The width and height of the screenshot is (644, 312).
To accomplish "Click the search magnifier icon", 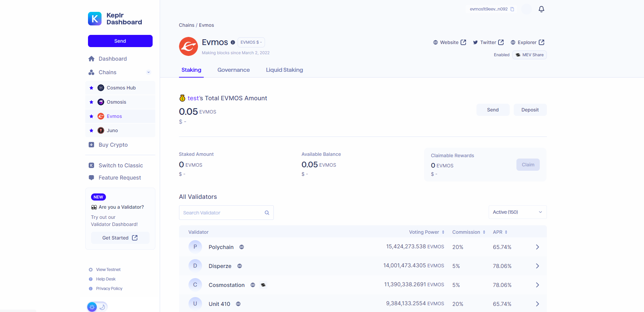I will click(267, 213).
